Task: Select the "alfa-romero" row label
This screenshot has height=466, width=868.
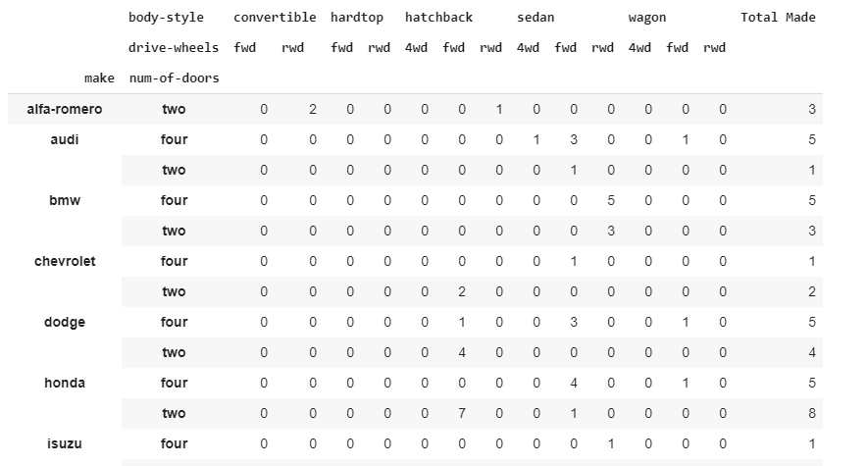Action: click(x=65, y=109)
